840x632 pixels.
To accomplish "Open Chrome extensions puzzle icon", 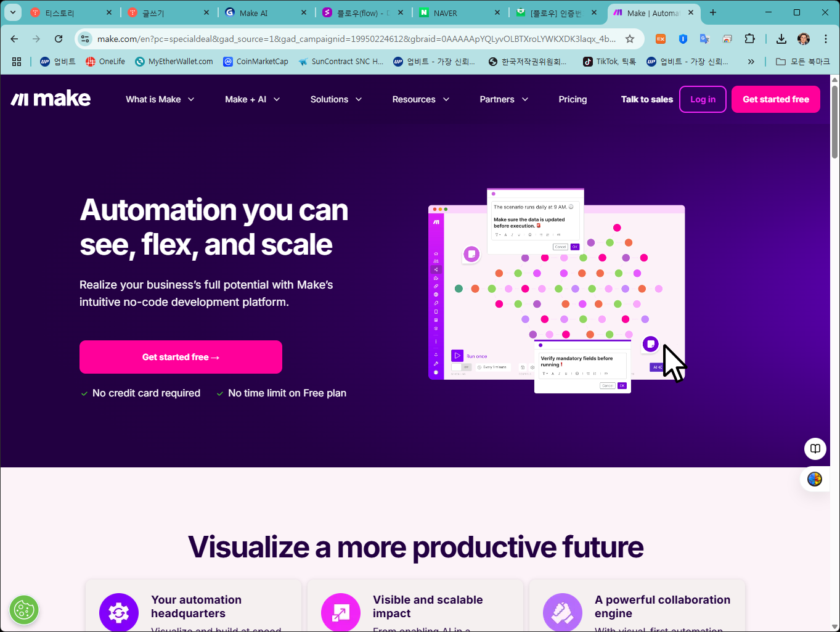I will 749,39.
